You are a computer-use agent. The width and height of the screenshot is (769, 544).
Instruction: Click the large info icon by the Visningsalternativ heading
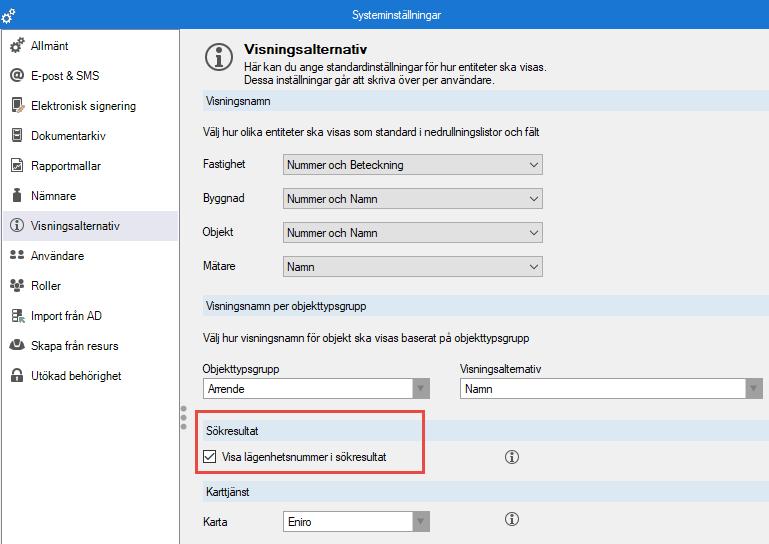pyautogui.click(x=219, y=57)
